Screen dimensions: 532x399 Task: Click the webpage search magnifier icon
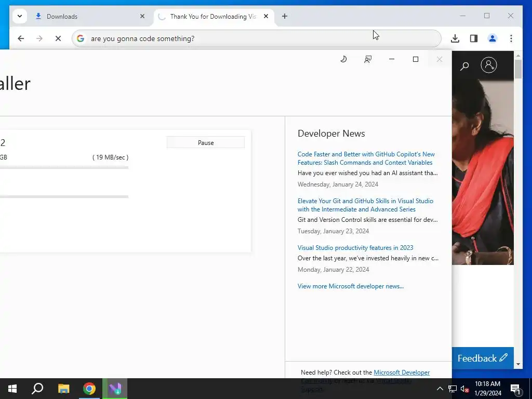464,66
